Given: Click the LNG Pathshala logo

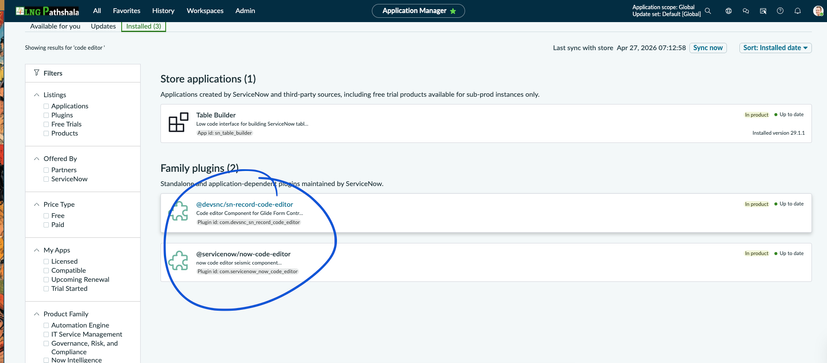Looking at the screenshot, I should click(47, 11).
